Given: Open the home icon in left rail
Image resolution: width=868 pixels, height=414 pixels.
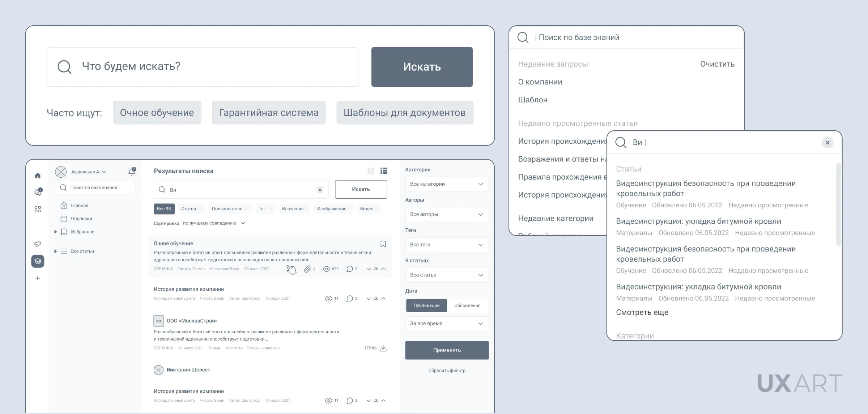Looking at the screenshot, I should point(38,176).
